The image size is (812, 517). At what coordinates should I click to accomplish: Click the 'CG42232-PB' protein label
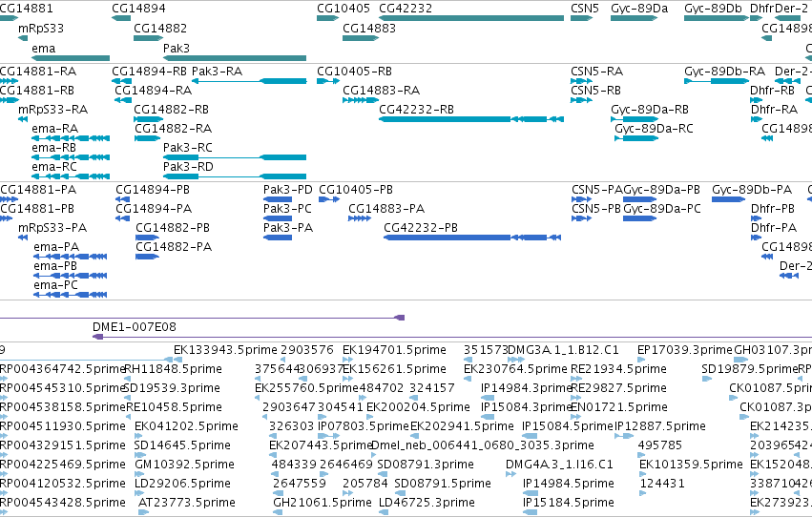coord(421,228)
